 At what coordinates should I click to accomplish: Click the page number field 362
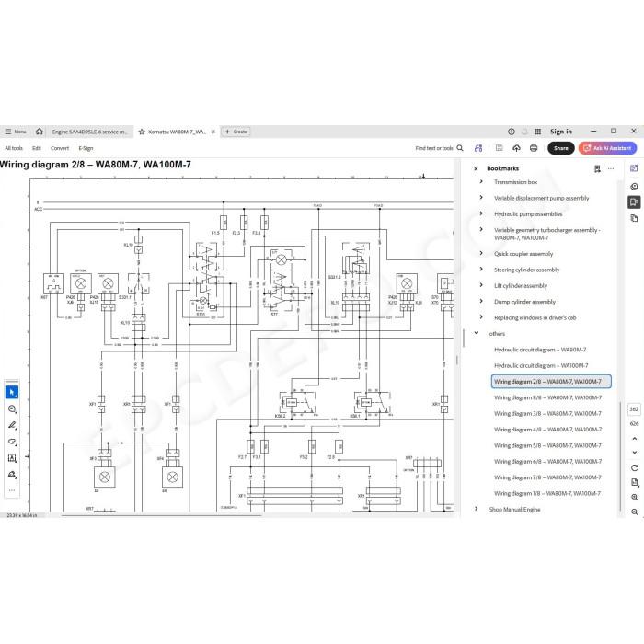click(x=634, y=409)
